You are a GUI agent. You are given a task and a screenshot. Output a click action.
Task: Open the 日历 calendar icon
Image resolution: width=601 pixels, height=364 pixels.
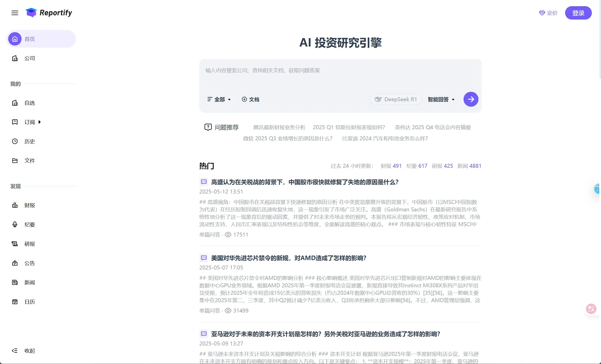[15, 302]
